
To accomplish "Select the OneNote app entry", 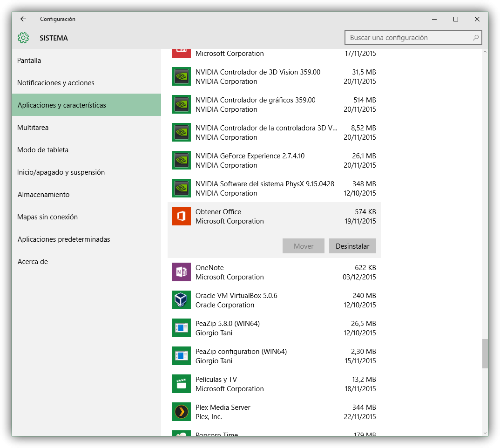I will (274, 272).
